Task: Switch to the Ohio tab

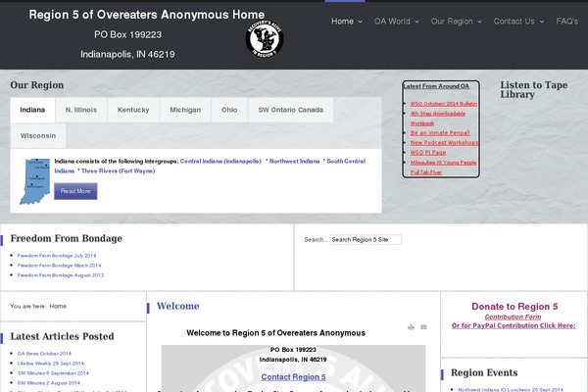Action: (x=229, y=110)
